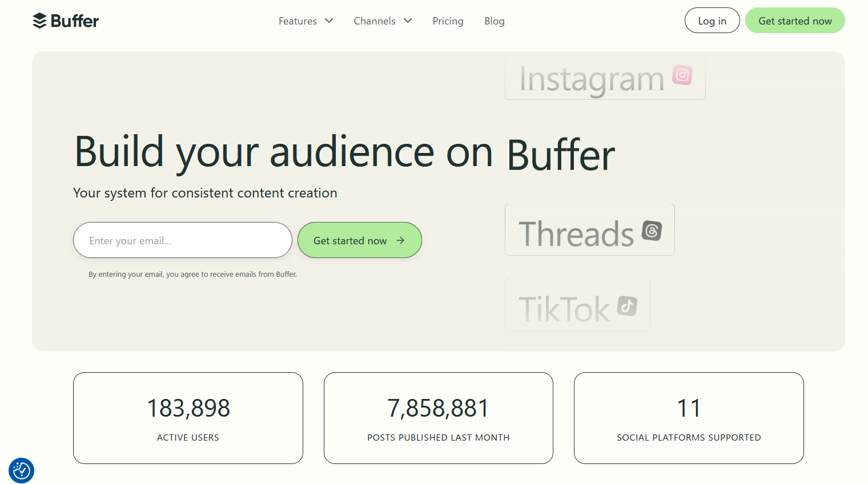This screenshot has width=868, height=484.
Task: Open the Pricing page
Action: 448,21
